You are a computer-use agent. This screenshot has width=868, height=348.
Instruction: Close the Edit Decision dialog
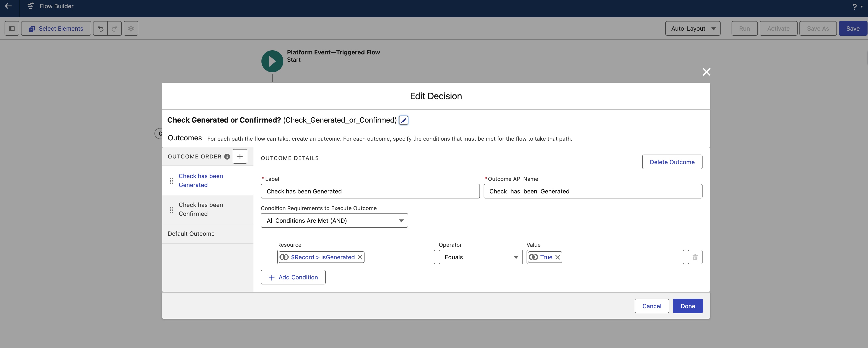click(706, 72)
